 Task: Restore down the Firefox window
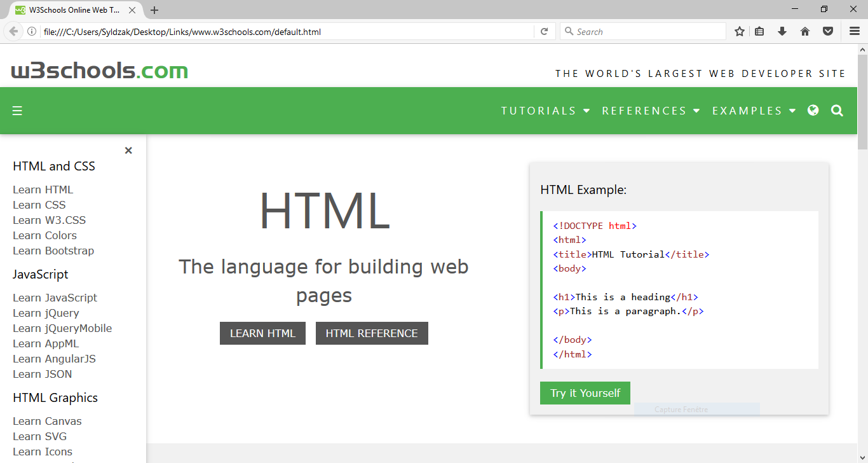coord(824,9)
